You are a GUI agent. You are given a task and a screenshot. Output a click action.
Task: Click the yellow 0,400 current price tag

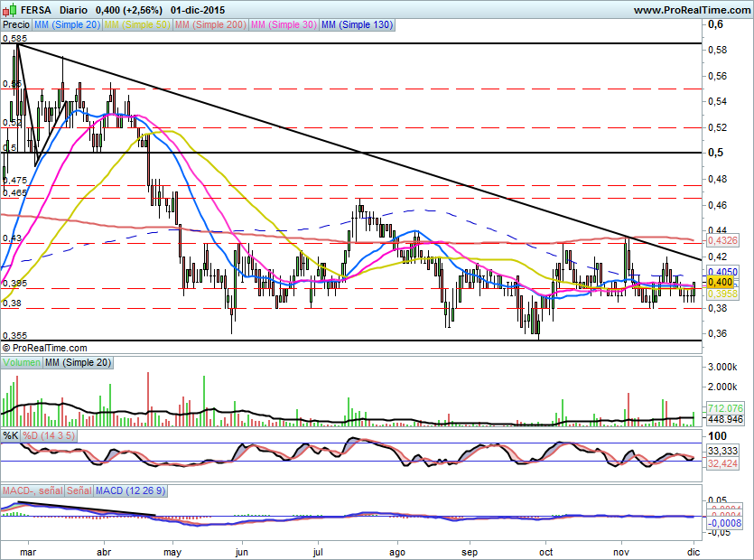click(720, 282)
